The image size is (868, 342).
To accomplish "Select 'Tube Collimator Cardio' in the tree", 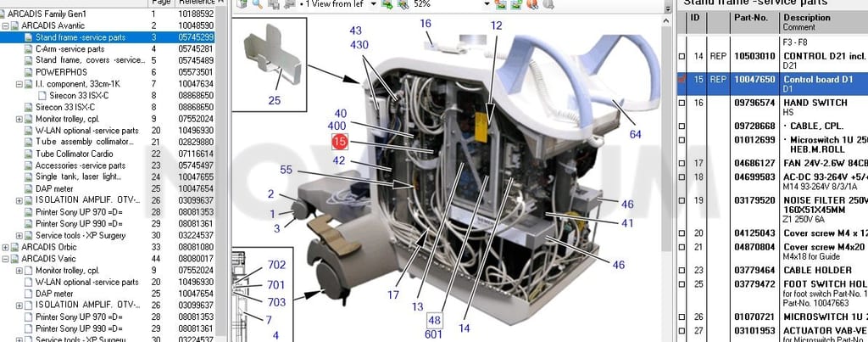I will coord(75,154).
